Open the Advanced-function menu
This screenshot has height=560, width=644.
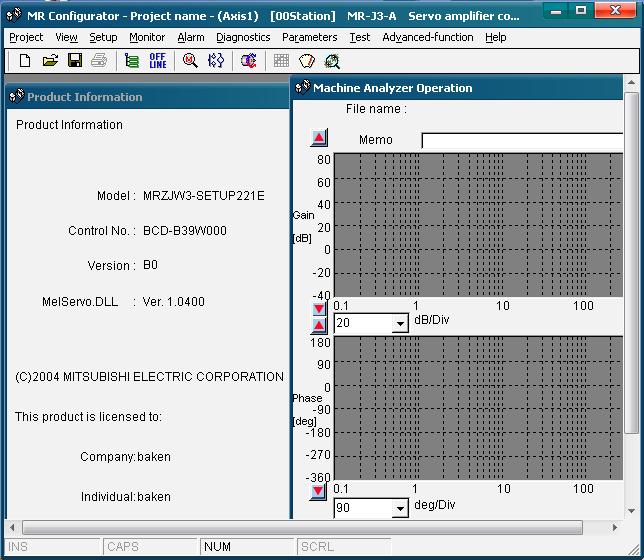(428, 37)
